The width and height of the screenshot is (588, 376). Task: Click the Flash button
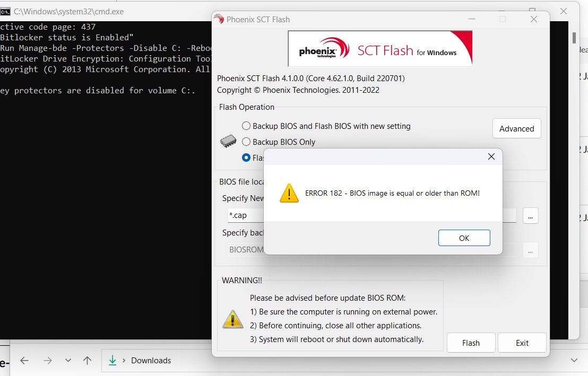pyautogui.click(x=471, y=343)
